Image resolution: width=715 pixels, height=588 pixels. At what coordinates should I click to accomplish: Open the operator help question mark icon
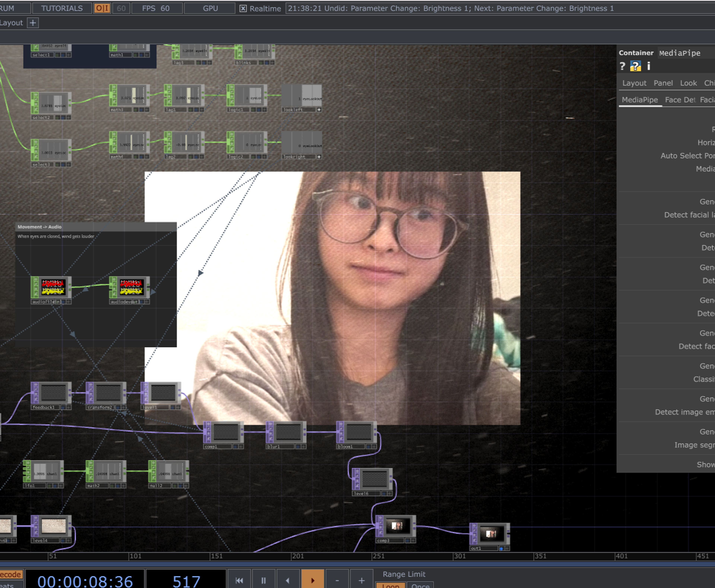click(622, 66)
